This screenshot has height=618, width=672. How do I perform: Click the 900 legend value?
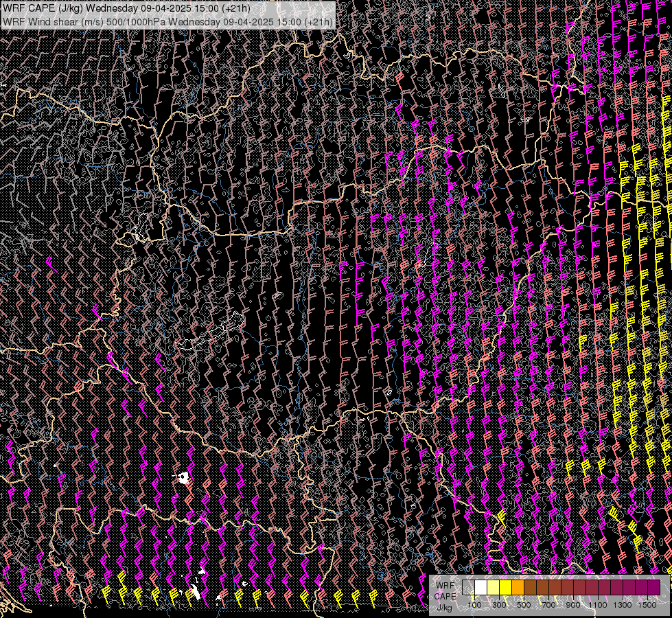click(x=573, y=605)
